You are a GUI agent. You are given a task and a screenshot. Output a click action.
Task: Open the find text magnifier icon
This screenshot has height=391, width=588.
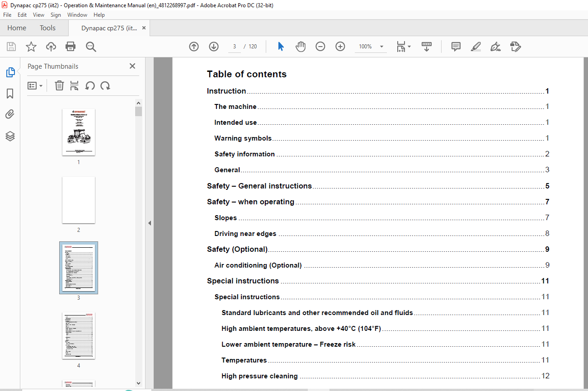pyautogui.click(x=91, y=47)
